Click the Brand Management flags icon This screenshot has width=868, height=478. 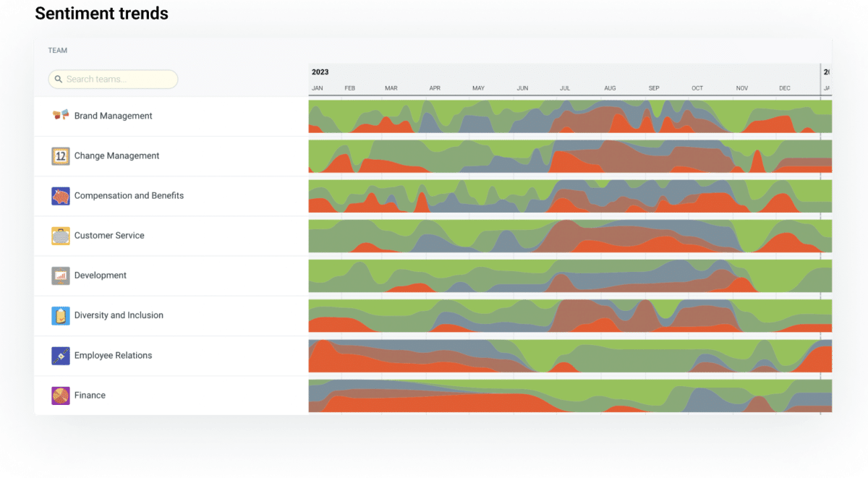tap(61, 115)
